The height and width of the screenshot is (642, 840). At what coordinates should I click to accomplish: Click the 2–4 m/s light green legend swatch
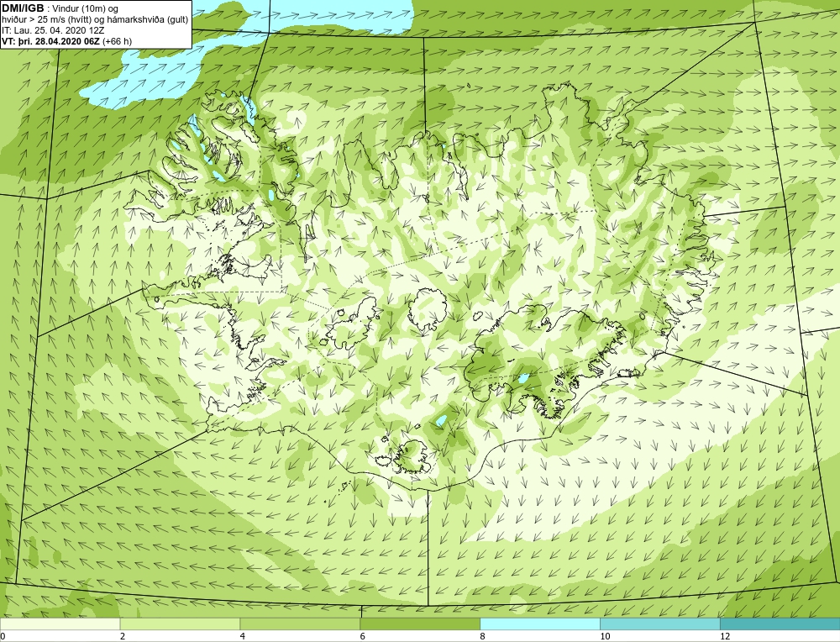(x=180, y=624)
